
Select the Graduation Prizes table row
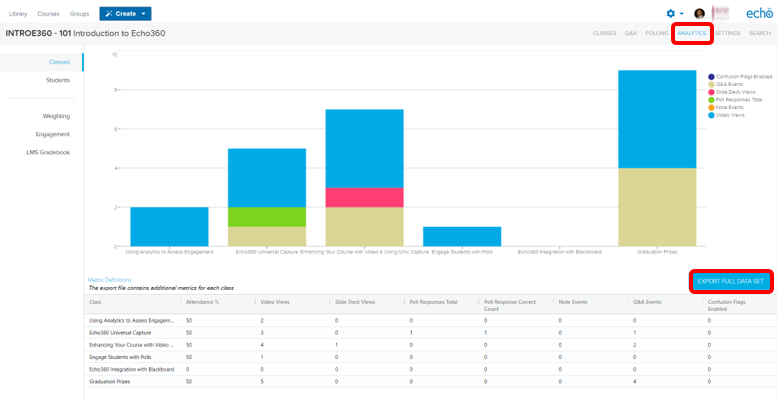click(430, 382)
